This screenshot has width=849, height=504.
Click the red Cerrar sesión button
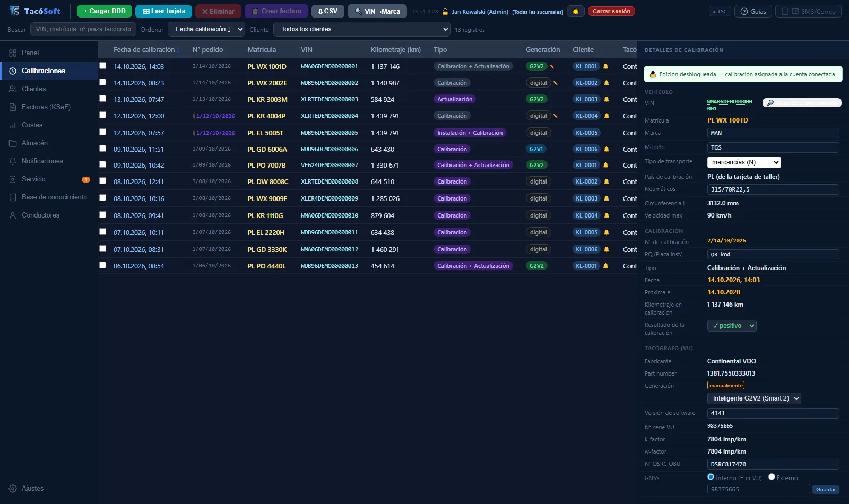tap(611, 11)
